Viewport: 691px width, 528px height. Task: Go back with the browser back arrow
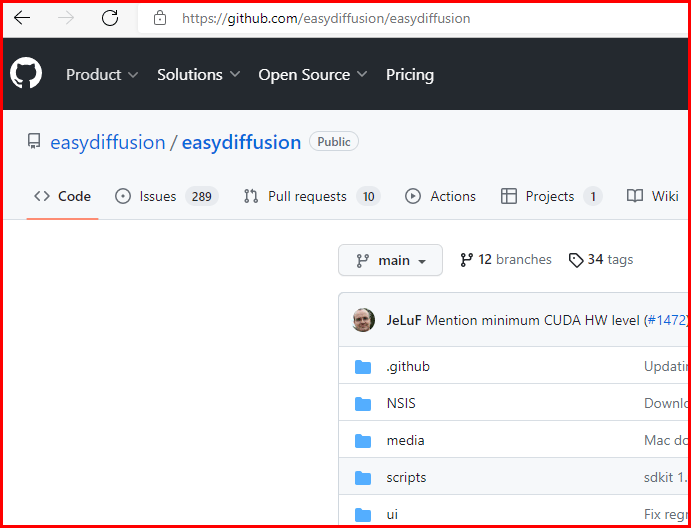coord(22,18)
